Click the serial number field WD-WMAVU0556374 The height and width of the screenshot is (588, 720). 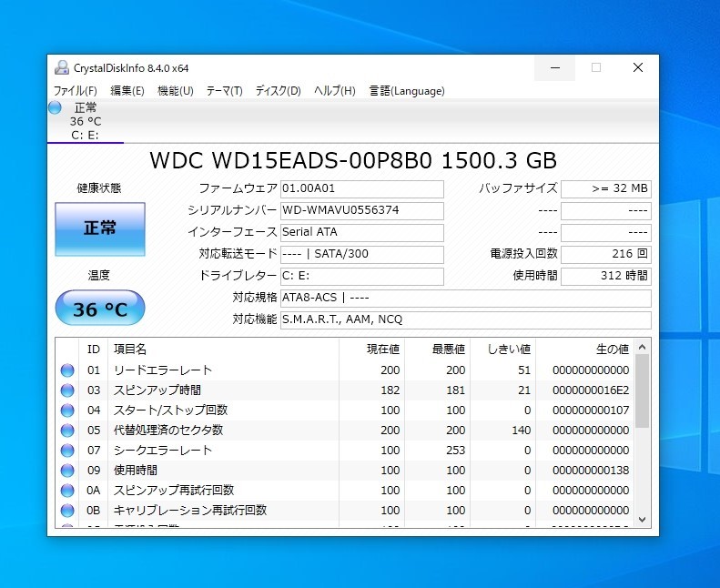coord(362,210)
